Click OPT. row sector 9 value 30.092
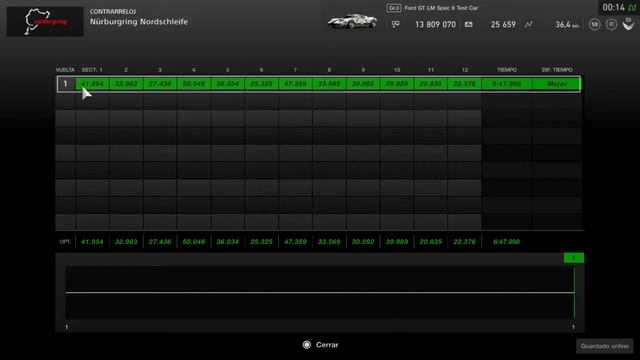This screenshot has height=360, width=640. (363, 242)
